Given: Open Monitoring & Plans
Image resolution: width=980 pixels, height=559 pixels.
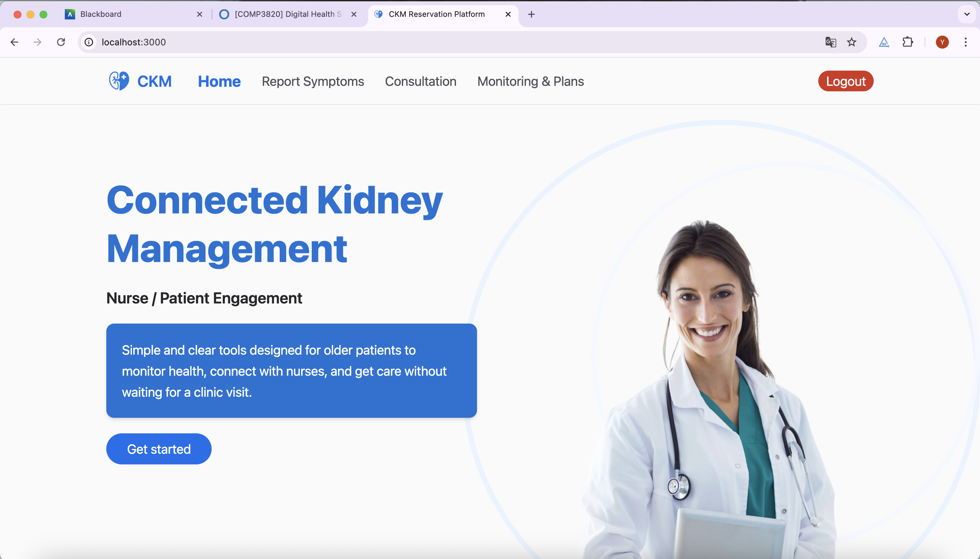Looking at the screenshot, I should click(530, 81).
